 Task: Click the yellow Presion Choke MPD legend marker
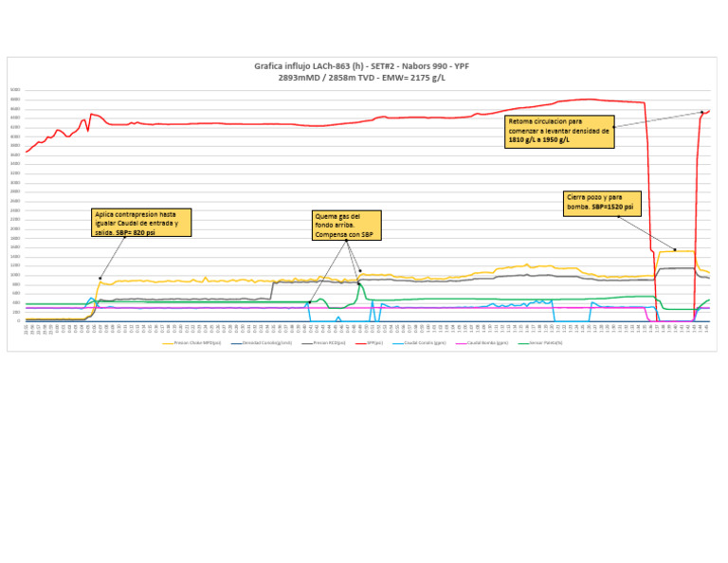168,343
